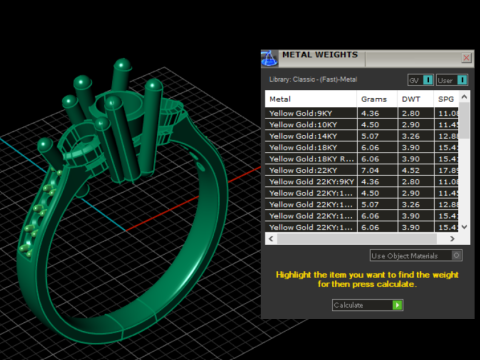This screenshot has width=480, height=360.
Task: Click the 4.52 DWT value
Action: click(x=411, y=170)
